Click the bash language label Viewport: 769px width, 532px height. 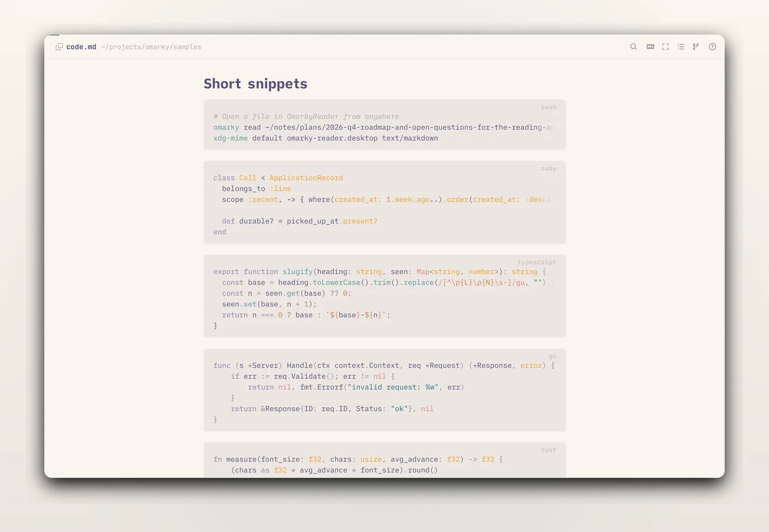[x=548, y=107]
